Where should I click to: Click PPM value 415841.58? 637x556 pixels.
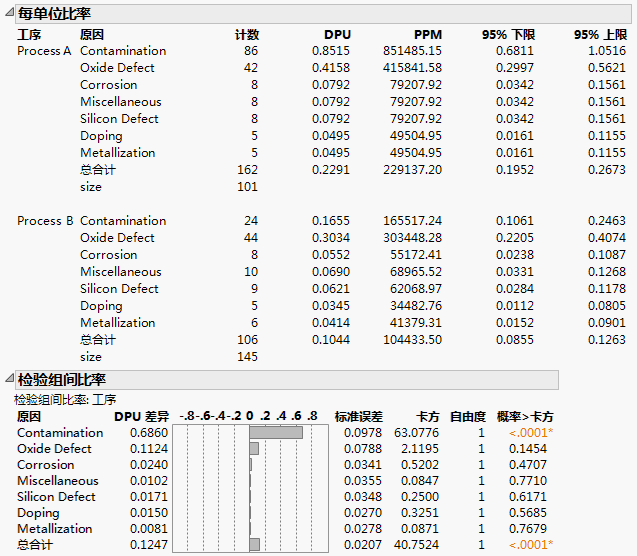pos(412,68)
